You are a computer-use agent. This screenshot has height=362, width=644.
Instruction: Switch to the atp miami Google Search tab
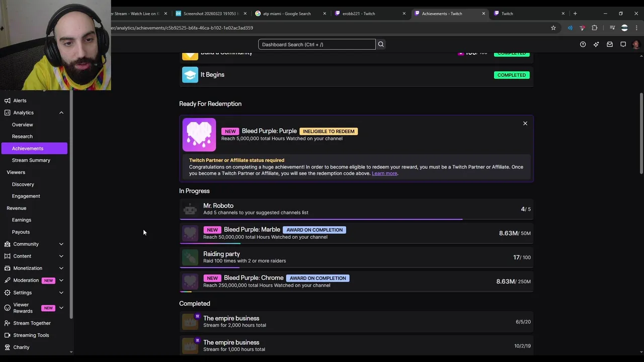[x=291, y=14]
